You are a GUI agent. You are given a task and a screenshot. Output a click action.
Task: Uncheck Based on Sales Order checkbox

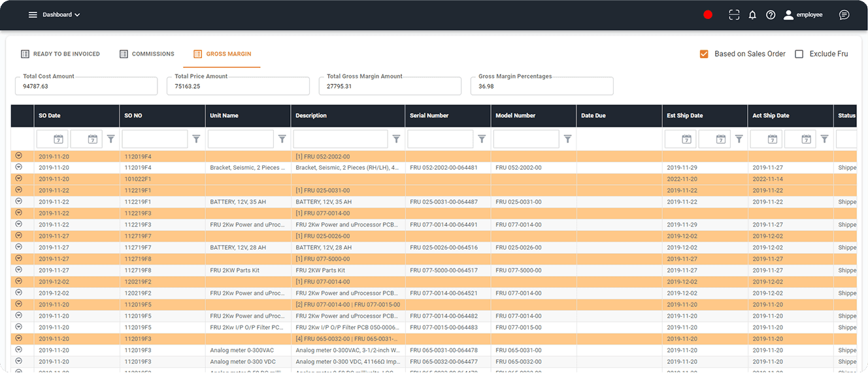coord(704,54)
